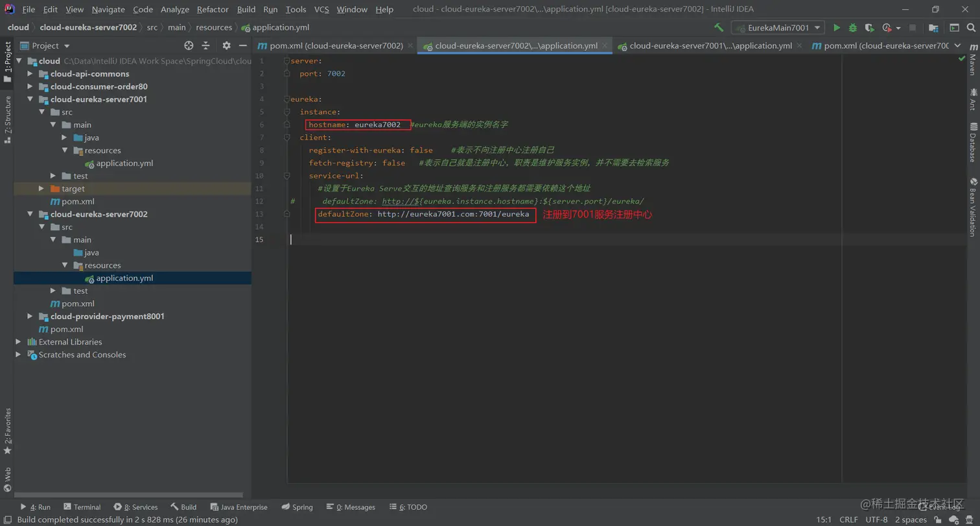
Task: Open the 0: Messages tool window
Action: pos(351,507)
